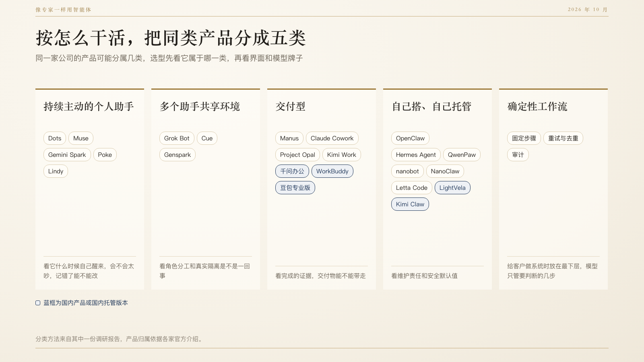Click the Lindy chip

56,171
